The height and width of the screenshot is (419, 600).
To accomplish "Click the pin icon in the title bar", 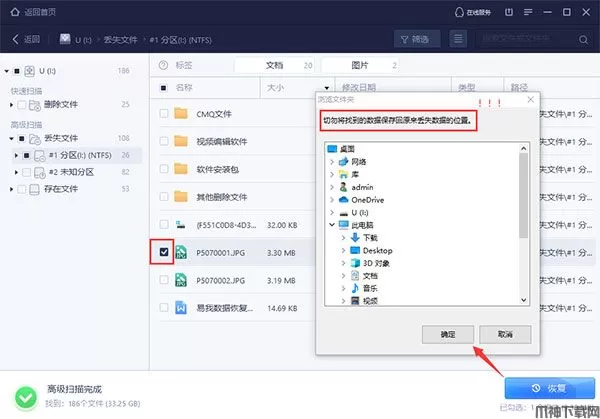I will [509, 12].
